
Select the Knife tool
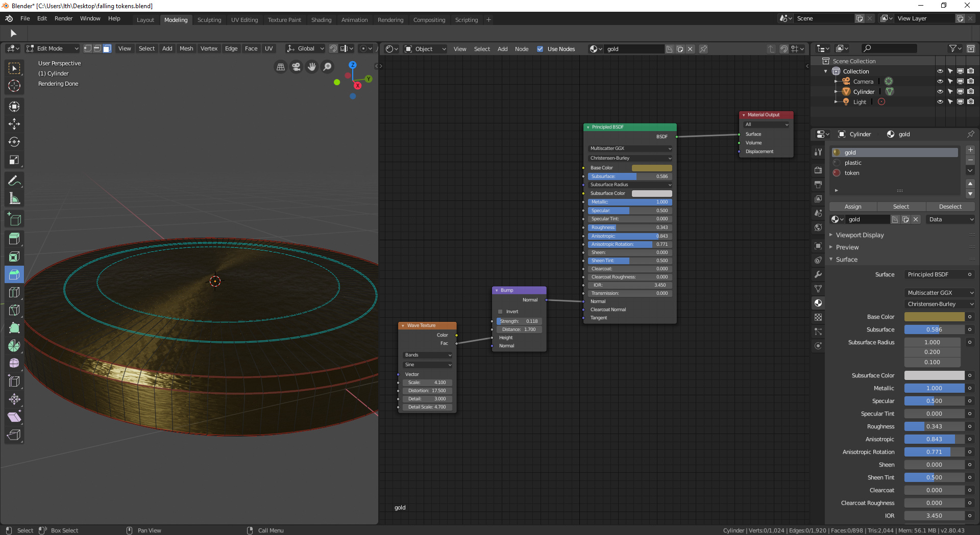(14, 310)
